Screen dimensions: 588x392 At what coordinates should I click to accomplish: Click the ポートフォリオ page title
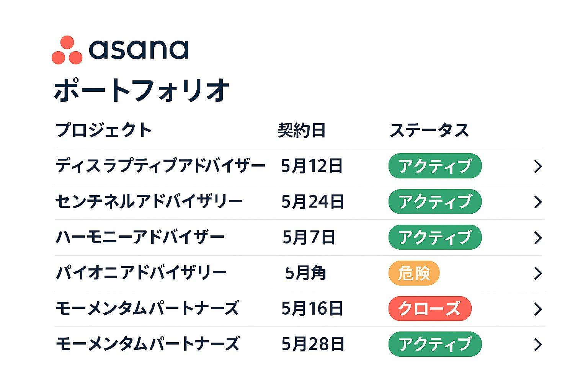[x=141, y=91]
